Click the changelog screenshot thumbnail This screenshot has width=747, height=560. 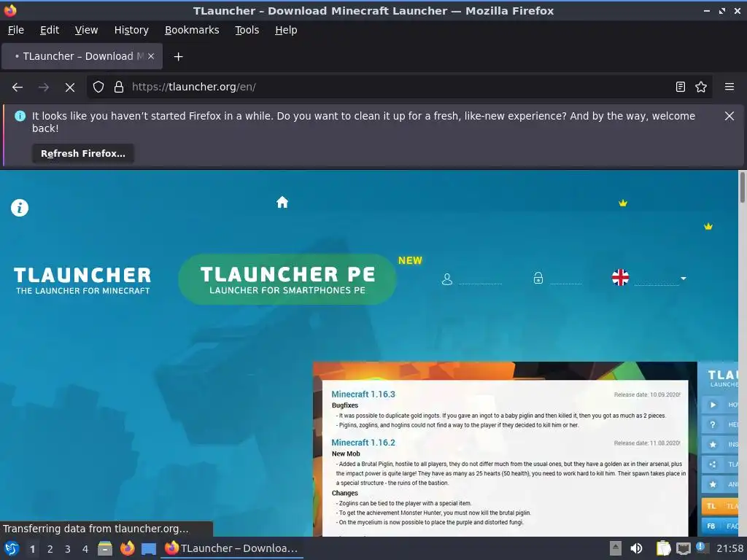pos(505,449)
